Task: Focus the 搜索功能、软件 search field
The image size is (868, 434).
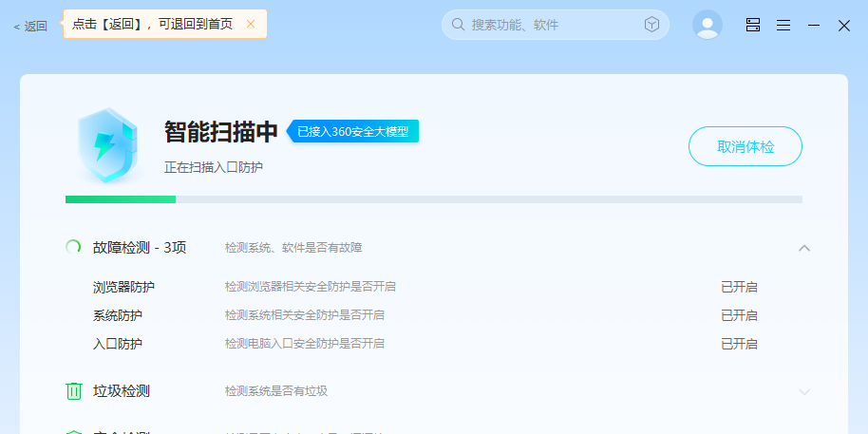Action: tap(551, 25)
